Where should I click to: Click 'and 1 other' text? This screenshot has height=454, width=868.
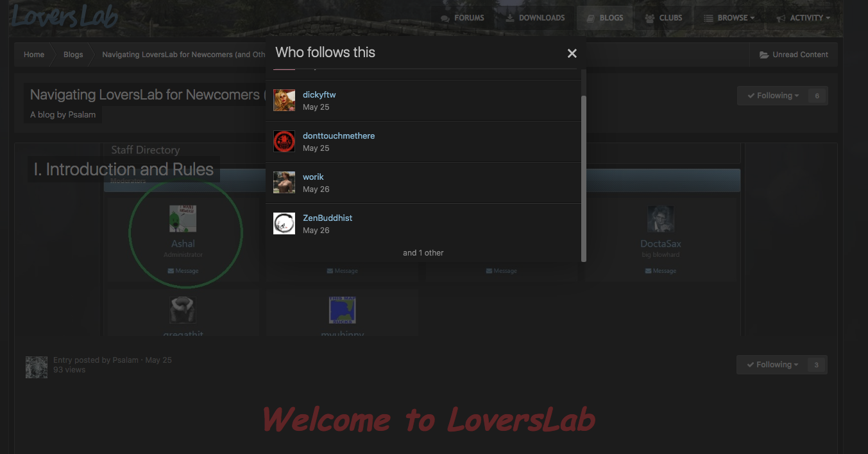pyautogui.click(x=423, y=253)
